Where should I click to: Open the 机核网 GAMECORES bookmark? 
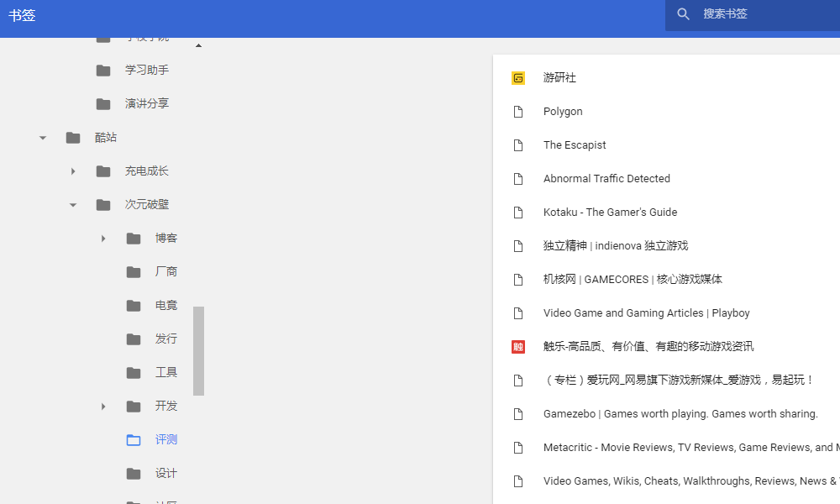coord(633,280)
